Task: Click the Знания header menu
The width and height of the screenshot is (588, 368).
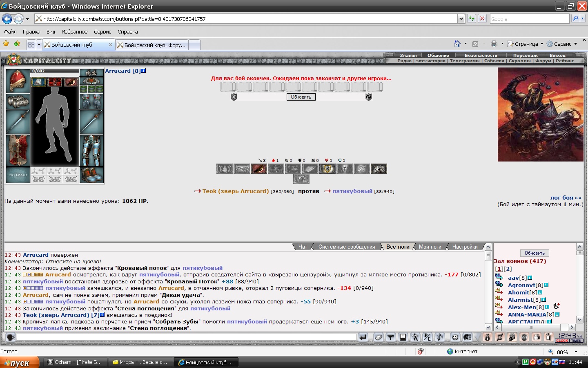Action: pos(408,55)
